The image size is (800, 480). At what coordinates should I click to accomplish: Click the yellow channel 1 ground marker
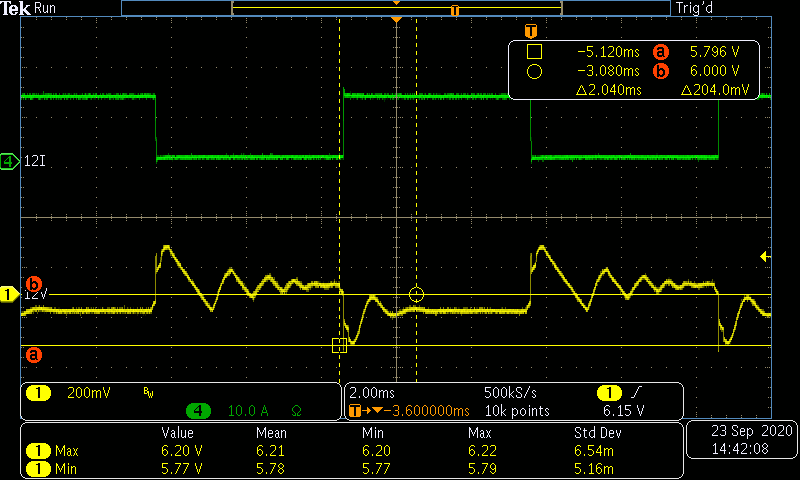(9, 294)
